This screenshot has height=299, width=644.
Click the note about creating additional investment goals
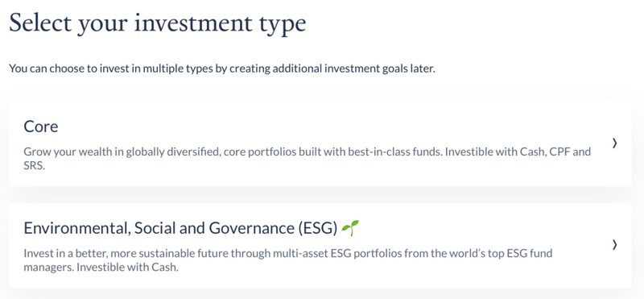[x=222, y=69]
